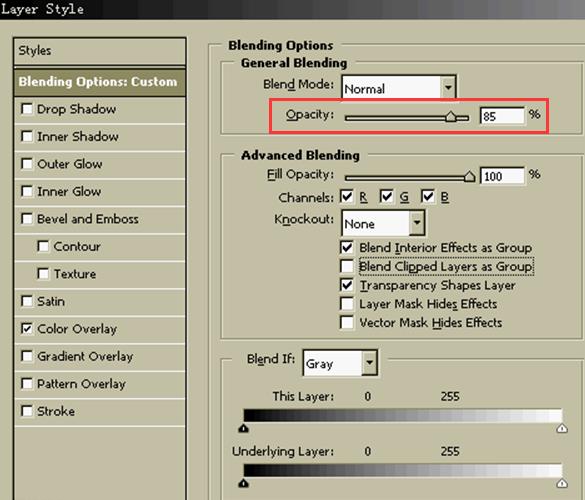585x500 pixels.
Task: Click Underlying Layer white point triangle
Action: (562, 484)
